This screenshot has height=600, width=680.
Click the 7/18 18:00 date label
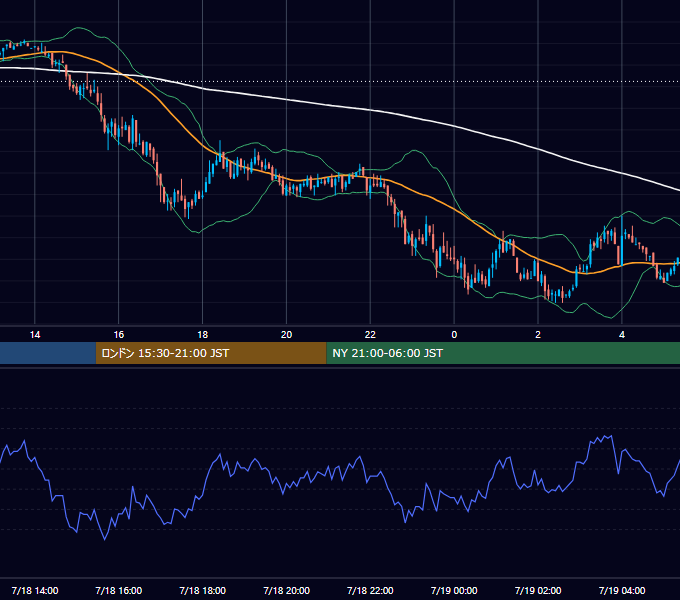203,590
